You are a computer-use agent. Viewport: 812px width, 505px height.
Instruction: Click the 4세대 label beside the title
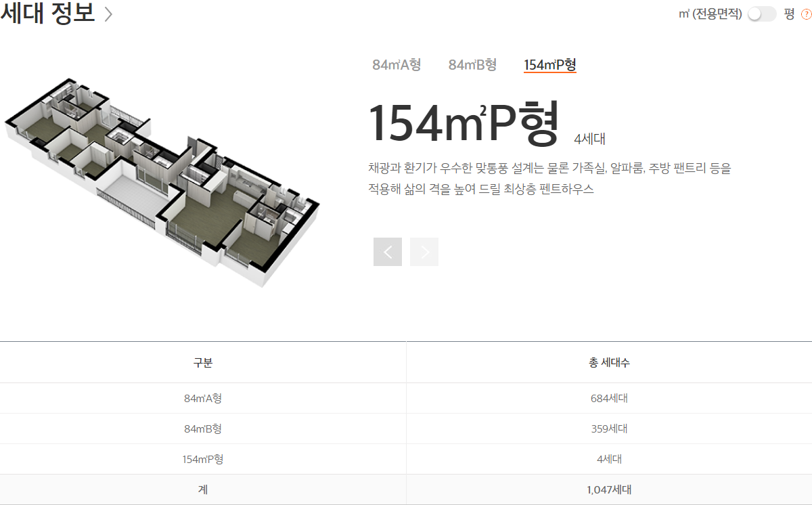coord(589,139)
